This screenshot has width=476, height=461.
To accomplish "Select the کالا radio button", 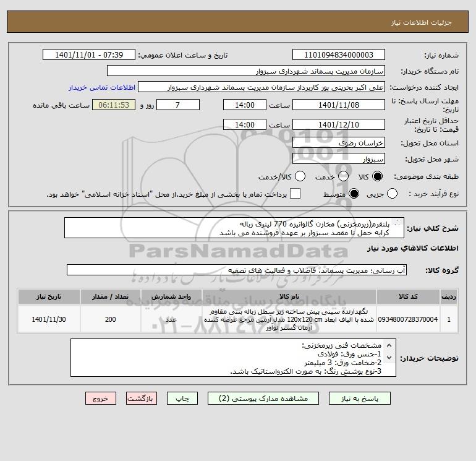I will click(x=377, y=176).
